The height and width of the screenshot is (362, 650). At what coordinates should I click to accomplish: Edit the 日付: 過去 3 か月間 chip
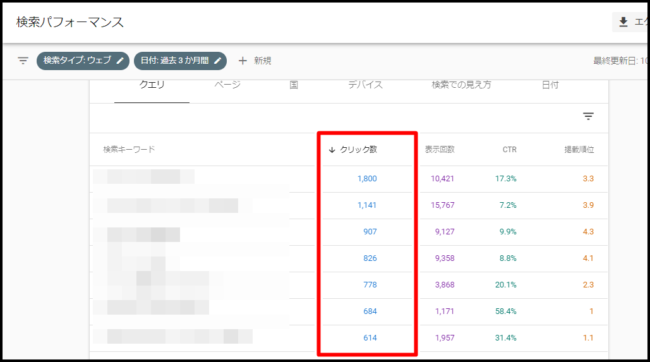tap(180, 61)
